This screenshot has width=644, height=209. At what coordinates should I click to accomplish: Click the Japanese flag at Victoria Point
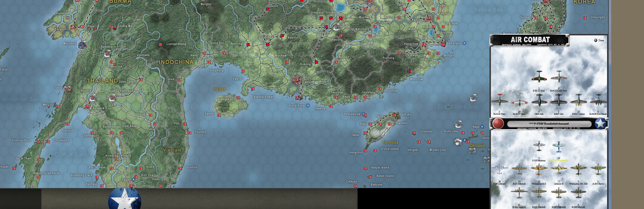coord(38,142)
